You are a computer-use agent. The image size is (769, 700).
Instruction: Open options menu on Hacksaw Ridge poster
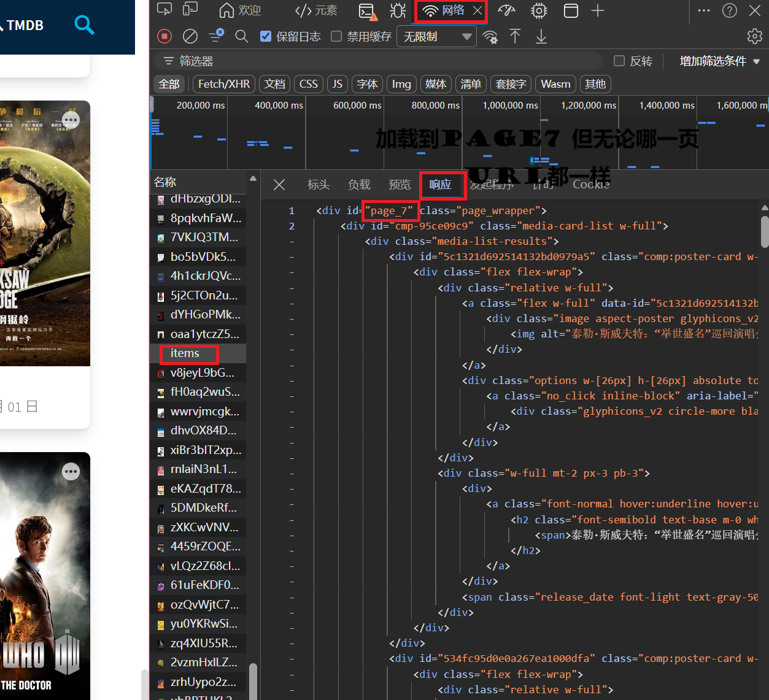coord(71,120)
